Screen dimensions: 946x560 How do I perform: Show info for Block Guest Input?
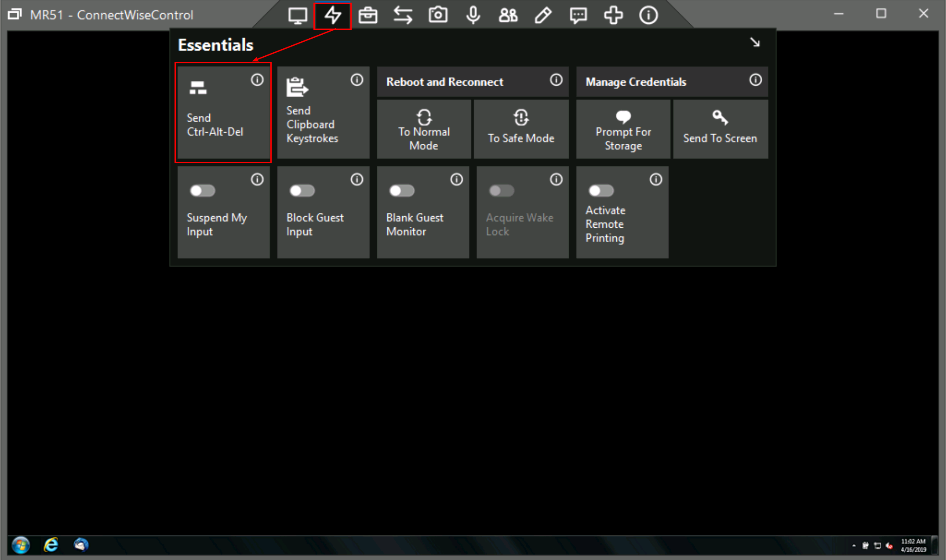click(x=357, y=179)
